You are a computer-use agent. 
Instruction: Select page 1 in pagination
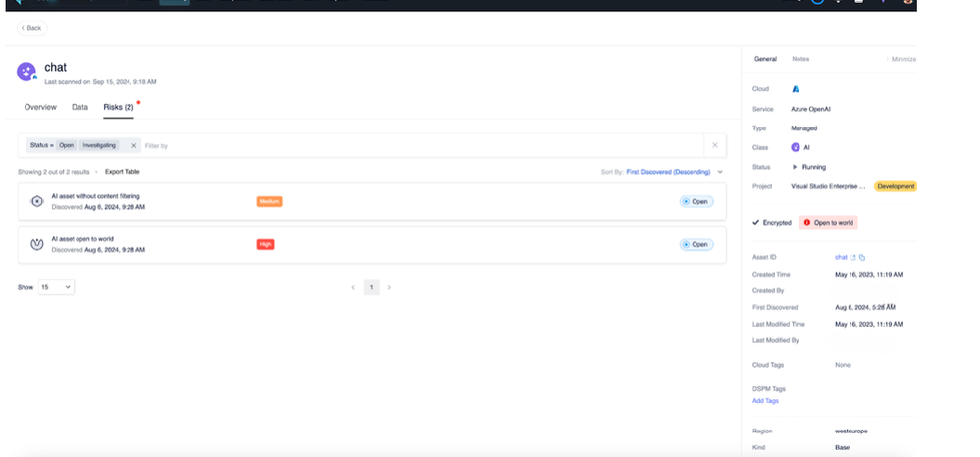(x=371, y=287)
